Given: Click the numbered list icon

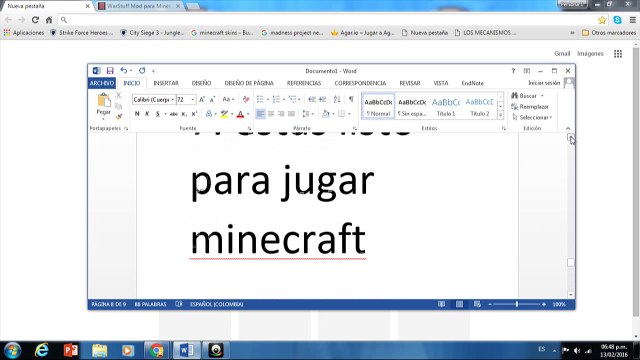Looking at the screenshot, I should [276, 99].
